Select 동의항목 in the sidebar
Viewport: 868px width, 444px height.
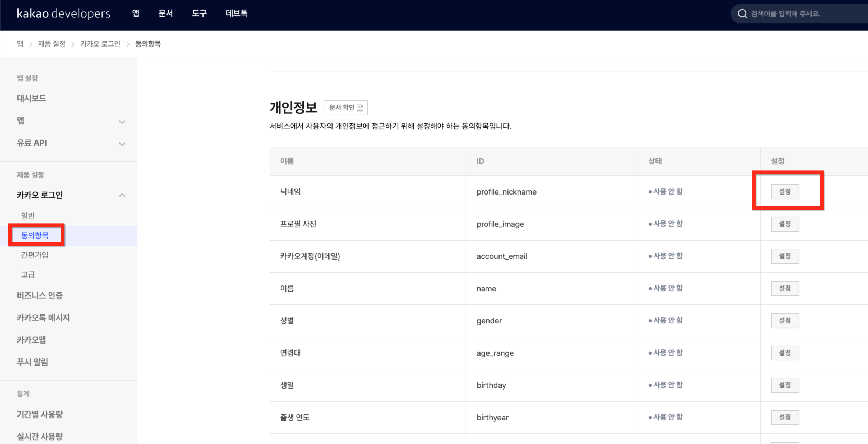point(35,235)
